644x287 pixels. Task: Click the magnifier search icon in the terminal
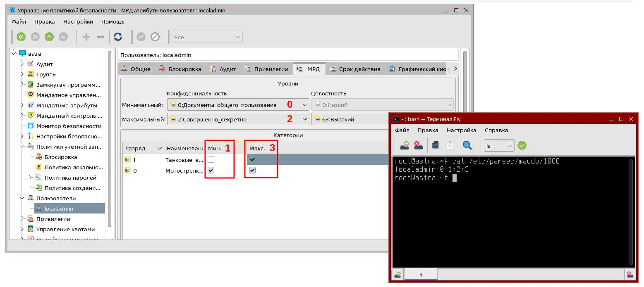467,145
